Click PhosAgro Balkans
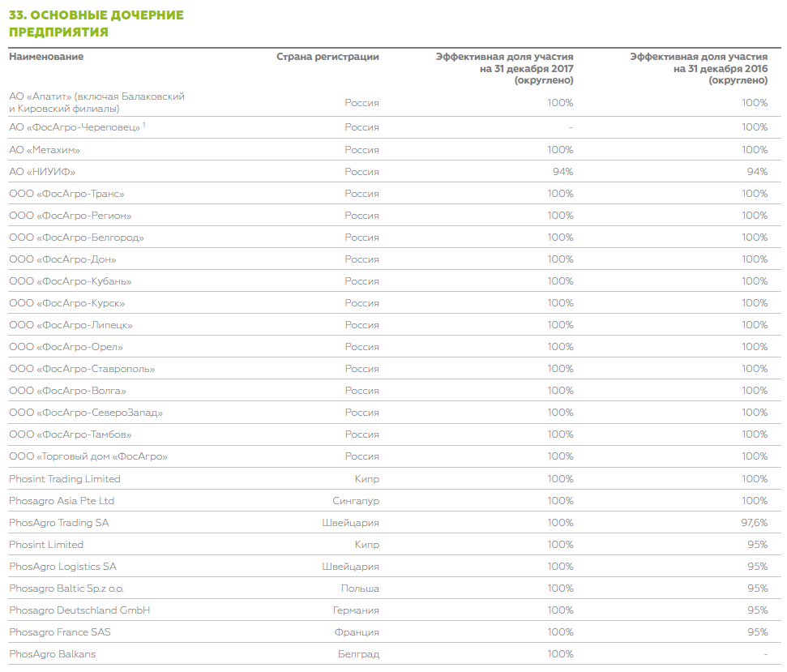The width and height of the screenshot is (787, 672). tap(52, 654)
